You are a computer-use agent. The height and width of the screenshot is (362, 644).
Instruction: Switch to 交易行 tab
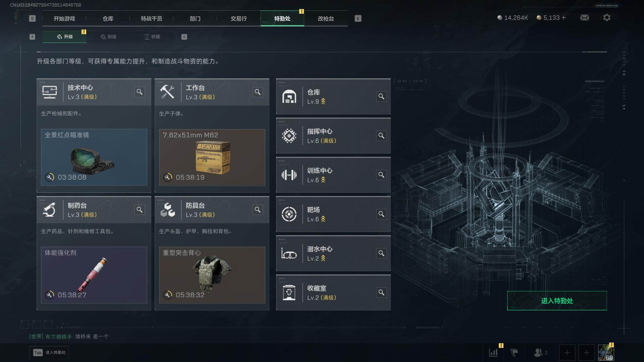coord(238,19)
